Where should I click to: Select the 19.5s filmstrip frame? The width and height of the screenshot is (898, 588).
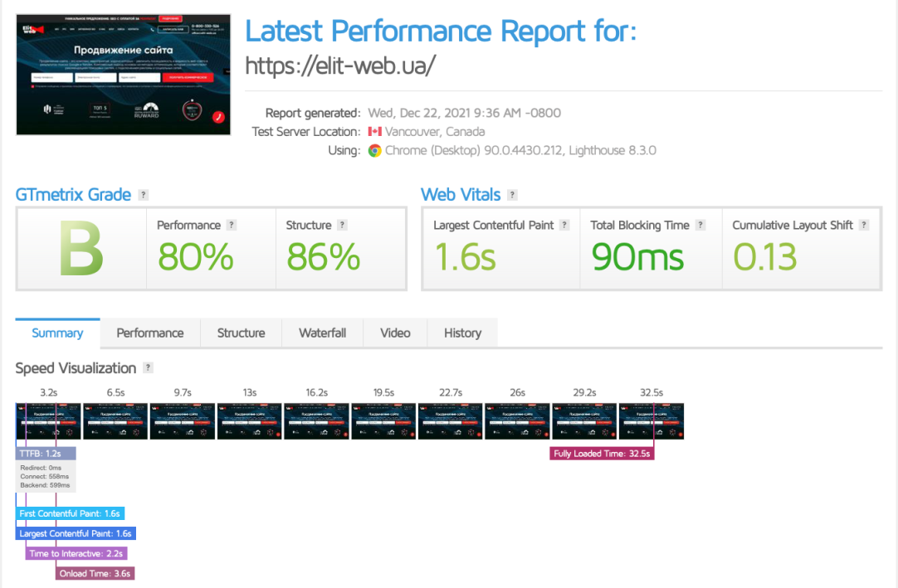point(383,420)
